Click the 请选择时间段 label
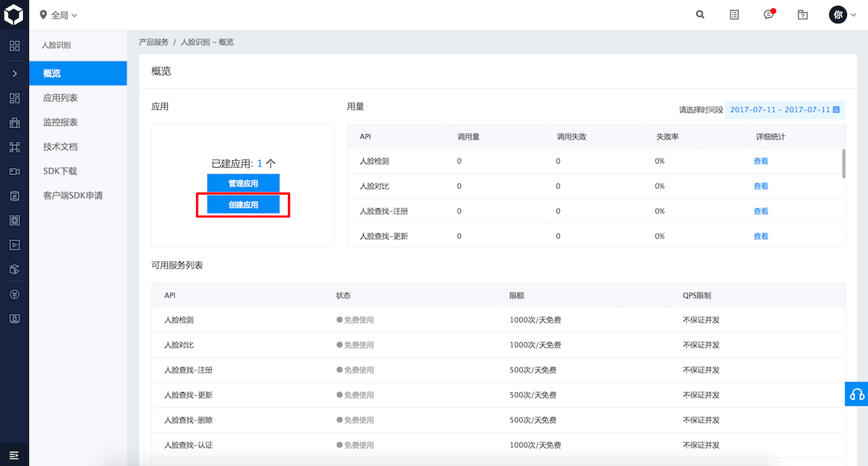 click(701, 110)
